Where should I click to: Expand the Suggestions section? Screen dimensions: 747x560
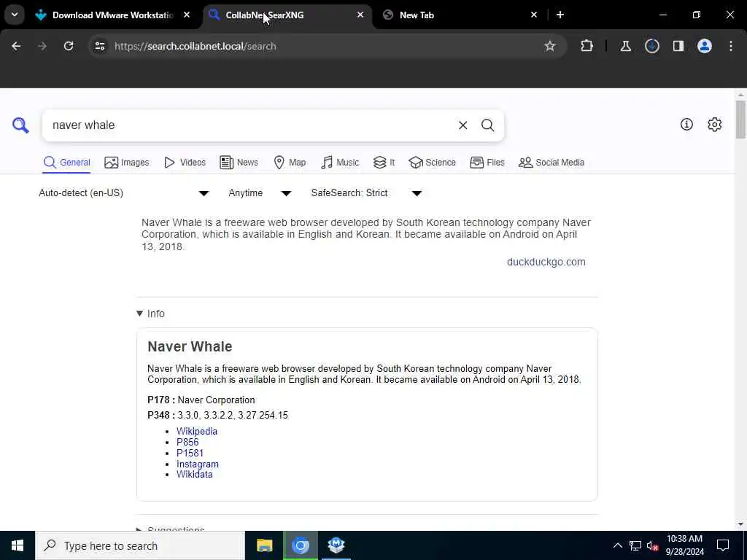171,529
